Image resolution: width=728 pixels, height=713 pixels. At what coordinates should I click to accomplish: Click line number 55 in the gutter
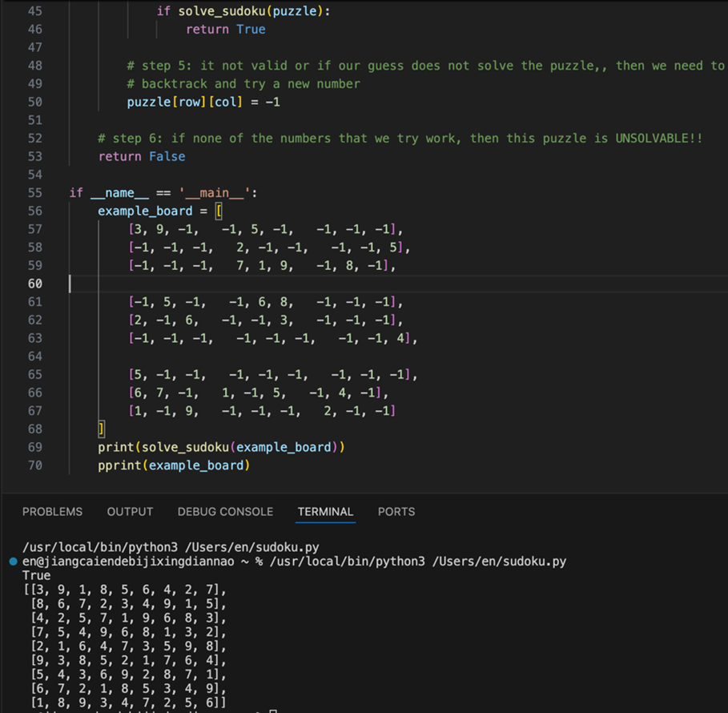click(34, 193)
